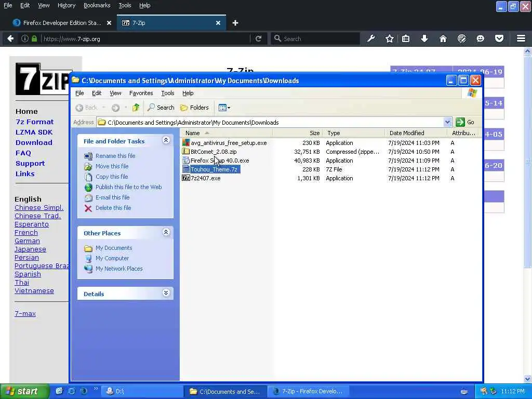Image resolution: width=532 pixels, height=399 pixels.
Task: Open Explorer File menu
Action: click(x=79, y=93)
